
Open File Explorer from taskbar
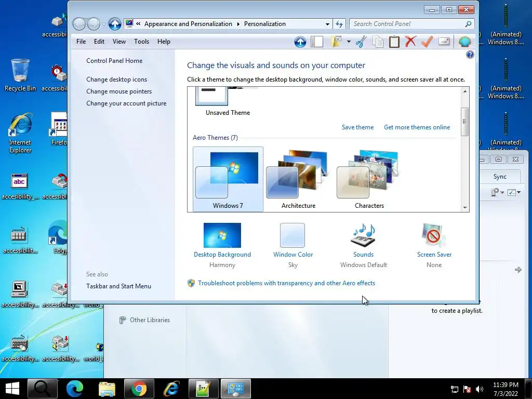tap(107, 389)
